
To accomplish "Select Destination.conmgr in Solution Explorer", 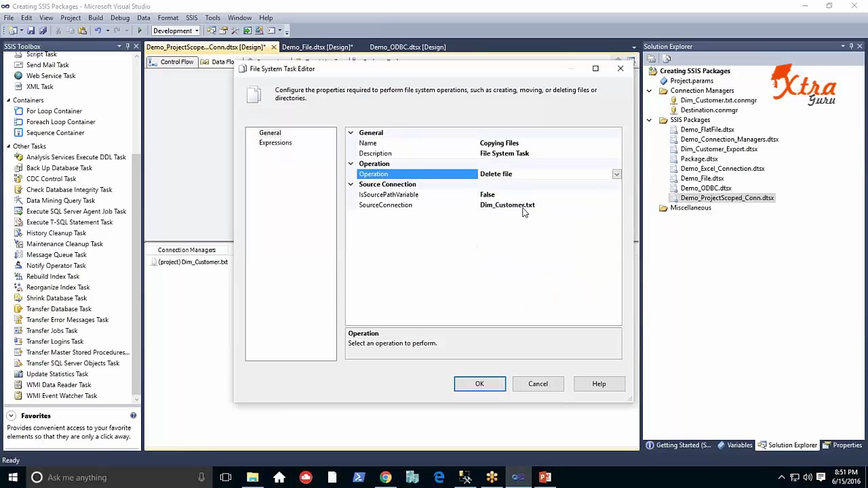I will coord(709,110).
